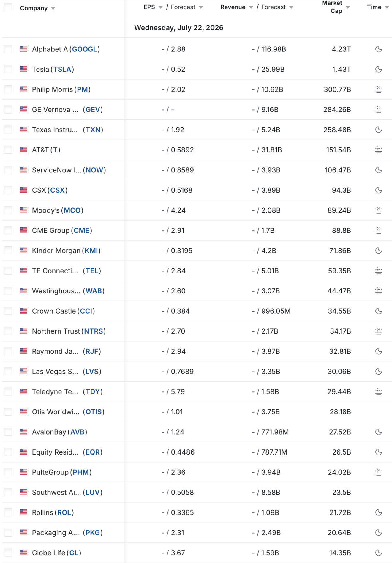Click the US flag icon next to Moody's
The image size is (392, 563).
tap(23, 210)
